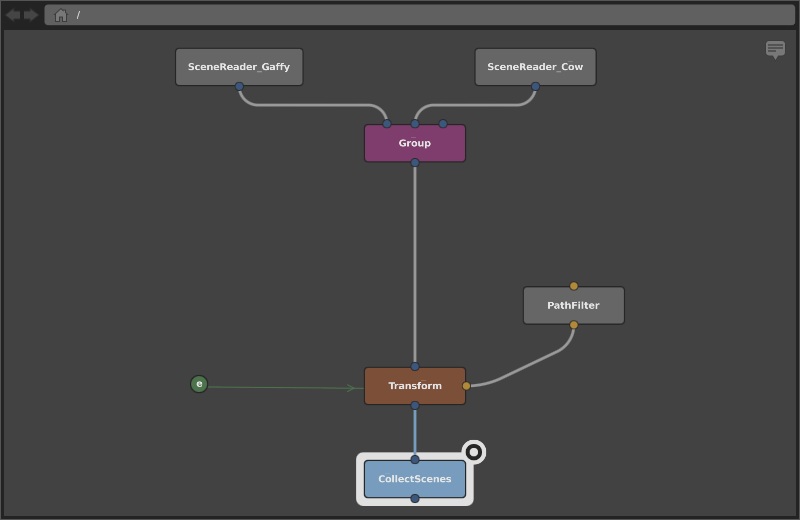Viewport: 800px width, 520px height.
Task: Select the blue CollectScenes node
Action: 414,479
